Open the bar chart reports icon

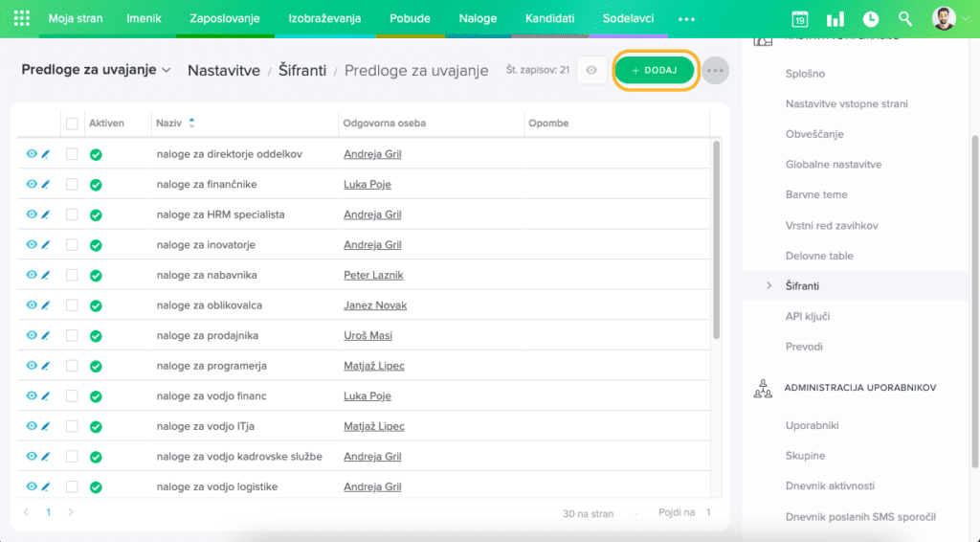click(x=835, y=19)
